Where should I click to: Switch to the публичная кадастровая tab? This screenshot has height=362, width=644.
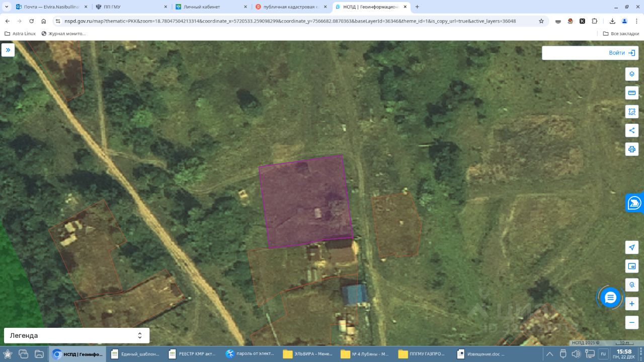click(x=291, y=7)
